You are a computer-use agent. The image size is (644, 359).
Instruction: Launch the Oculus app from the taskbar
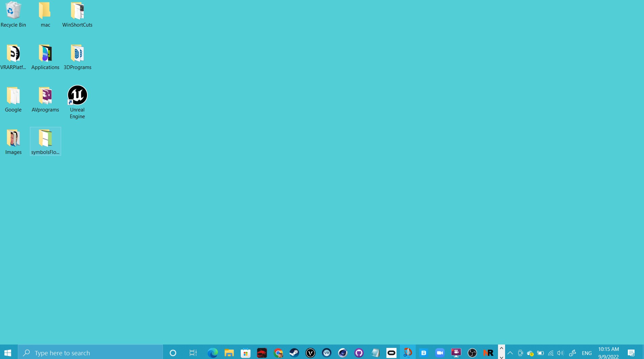click(x=391, y=353)
